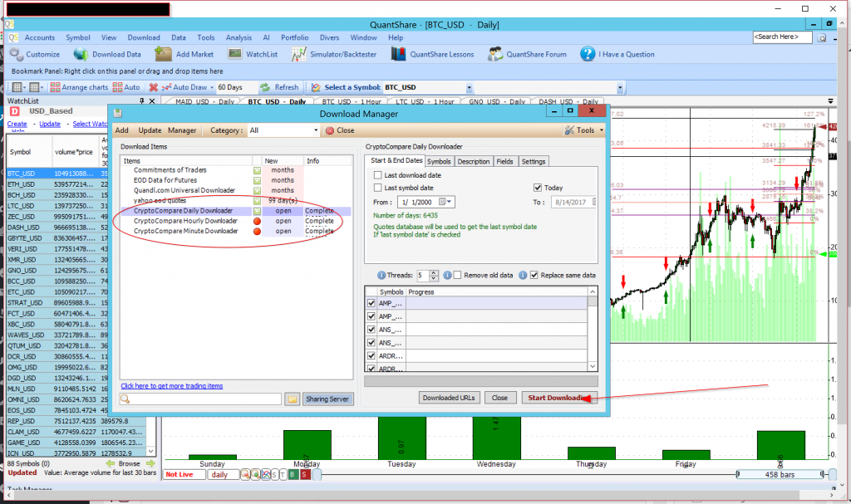This screenshot has height=504, width=851.
Task: Click the Arrange charts icon
Action: click(x=55, y=87)
